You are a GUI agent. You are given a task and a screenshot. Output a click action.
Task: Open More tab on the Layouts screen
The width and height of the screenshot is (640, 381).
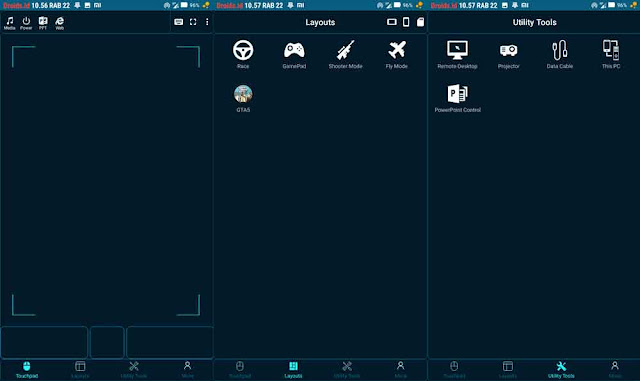pos(400,370)
